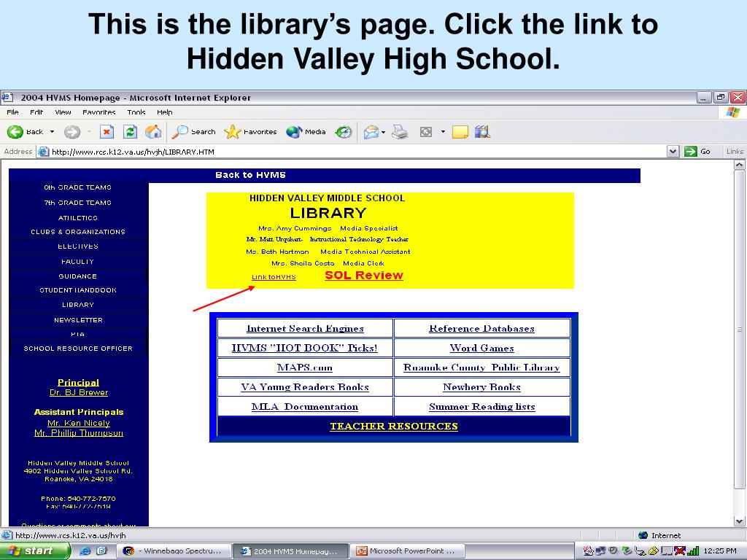Open VA Young Readers Books link
This screenshot has width=747, height=560.
coord(305,387)
